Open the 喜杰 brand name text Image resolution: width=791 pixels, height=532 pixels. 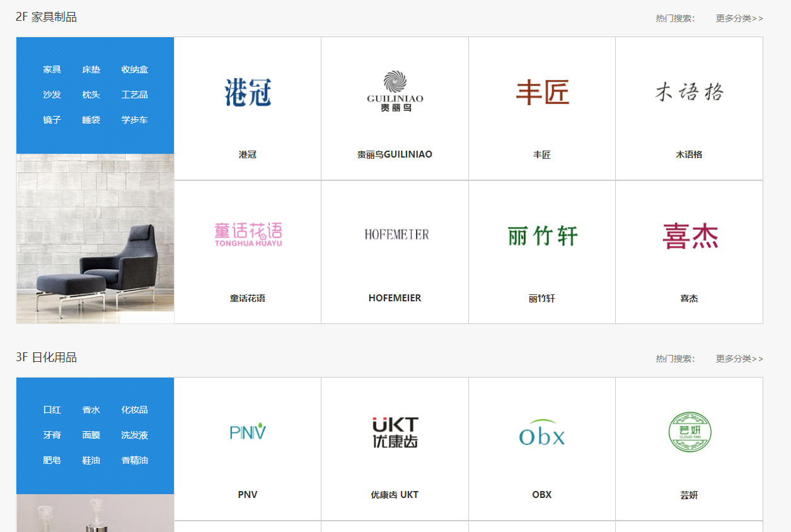[689, 298]
